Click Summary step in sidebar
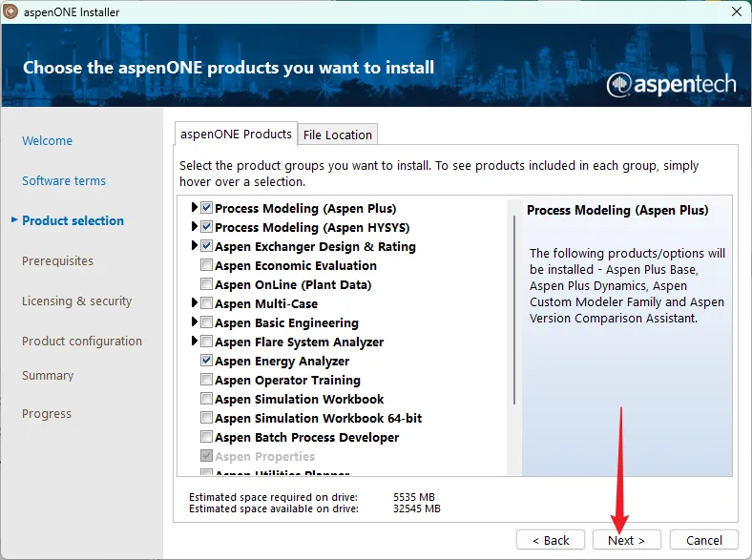 point(48,376)
